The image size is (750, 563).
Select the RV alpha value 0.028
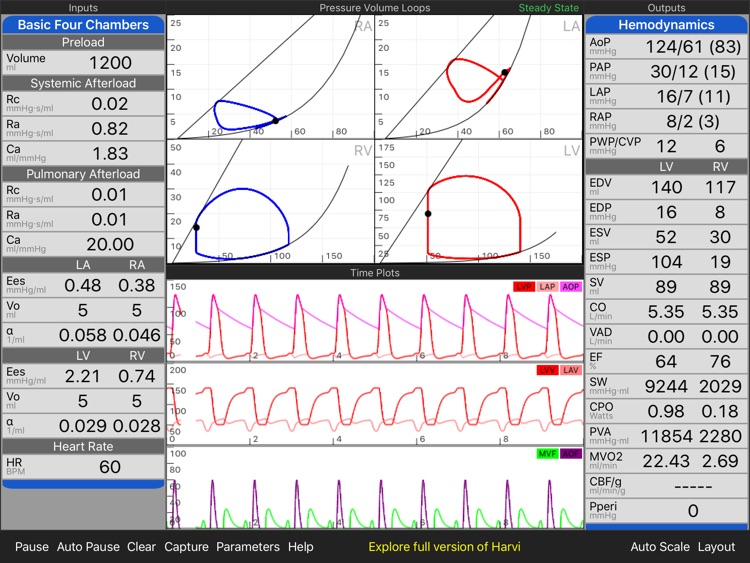click(x=137, y=426)
